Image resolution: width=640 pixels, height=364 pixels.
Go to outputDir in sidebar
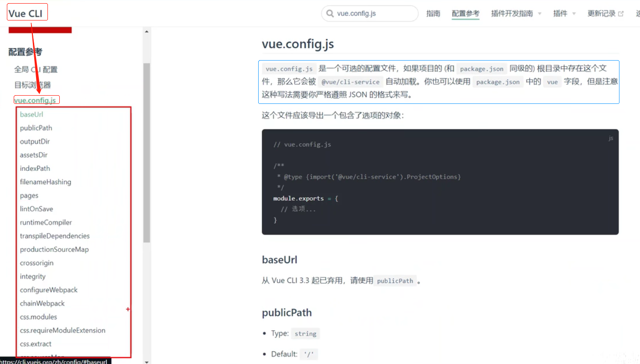(35, 142)
